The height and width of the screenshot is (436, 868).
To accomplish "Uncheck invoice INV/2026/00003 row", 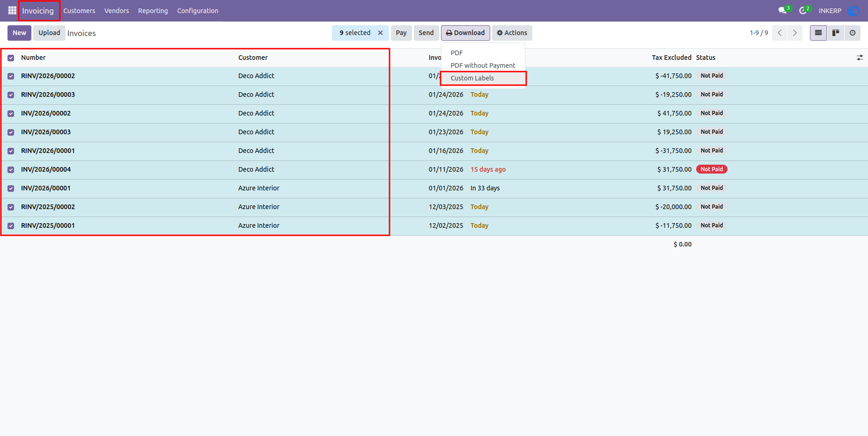I will point(11,132).
